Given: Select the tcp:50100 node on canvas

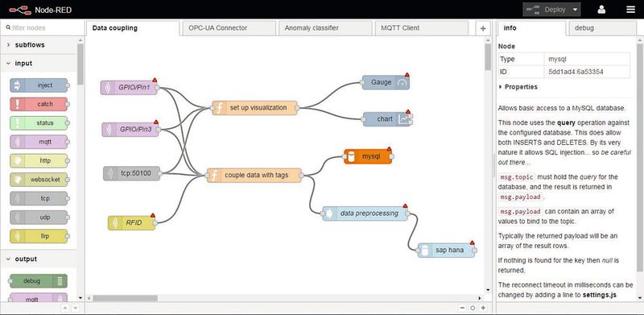Looking at the screenshot, I should [x=132, y=173].
